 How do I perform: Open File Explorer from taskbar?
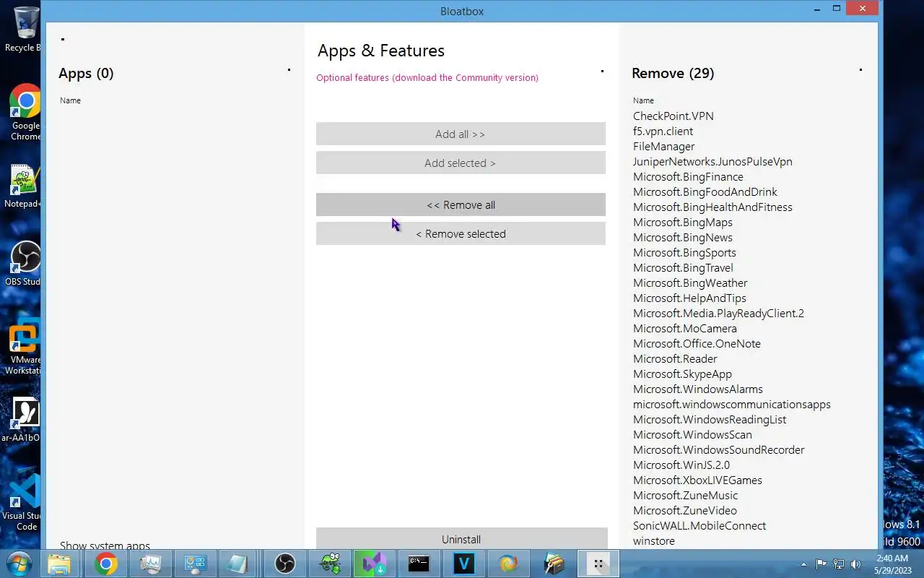(59, 563)
